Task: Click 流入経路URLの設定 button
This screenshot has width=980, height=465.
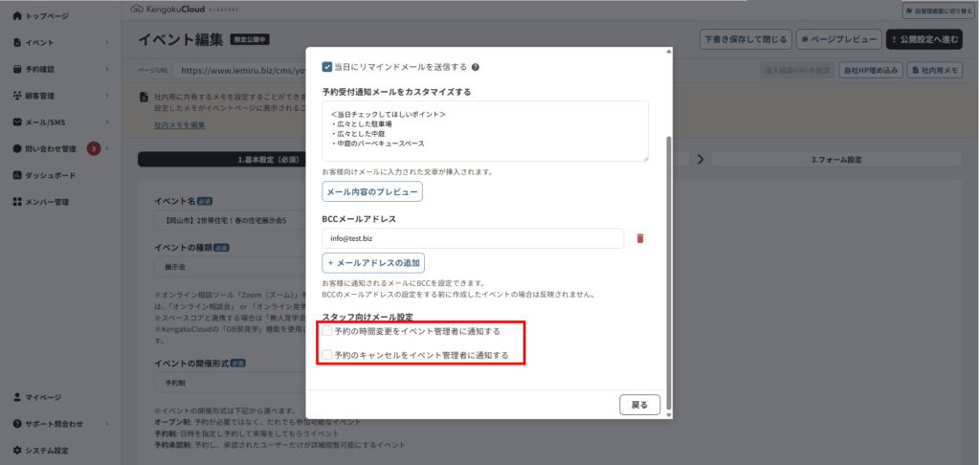Action: 797,71
